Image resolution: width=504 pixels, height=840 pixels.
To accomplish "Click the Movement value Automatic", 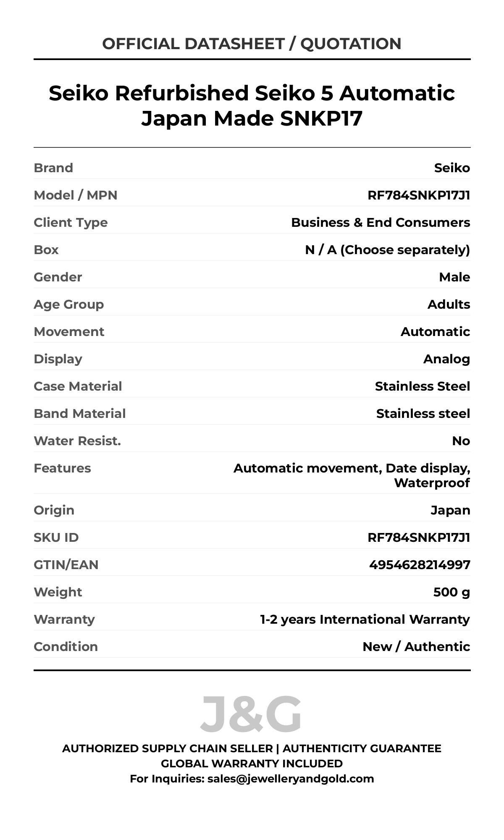I will tap(435, 332).
